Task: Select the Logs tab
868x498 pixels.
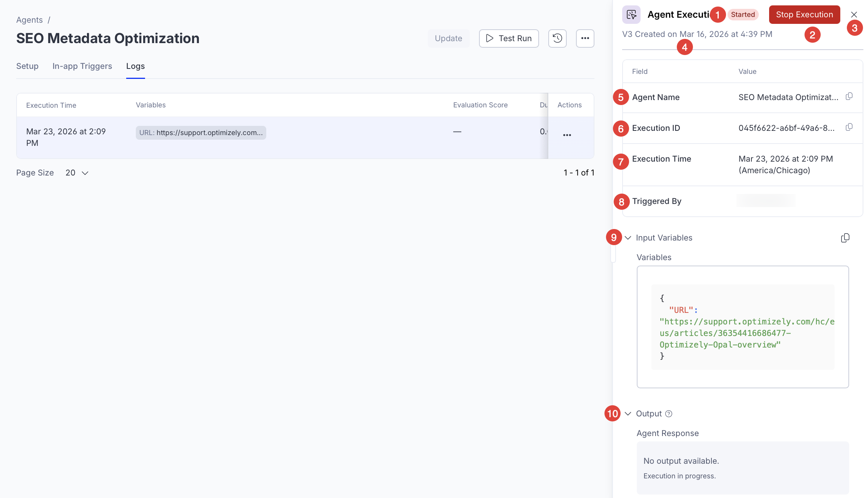Action: 135,66
